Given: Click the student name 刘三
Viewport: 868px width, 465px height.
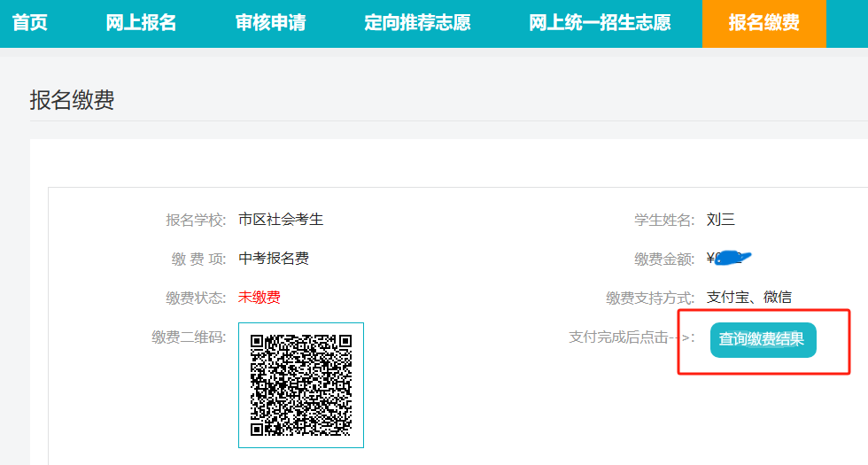Looking at the screenshot, I should 721,220.
